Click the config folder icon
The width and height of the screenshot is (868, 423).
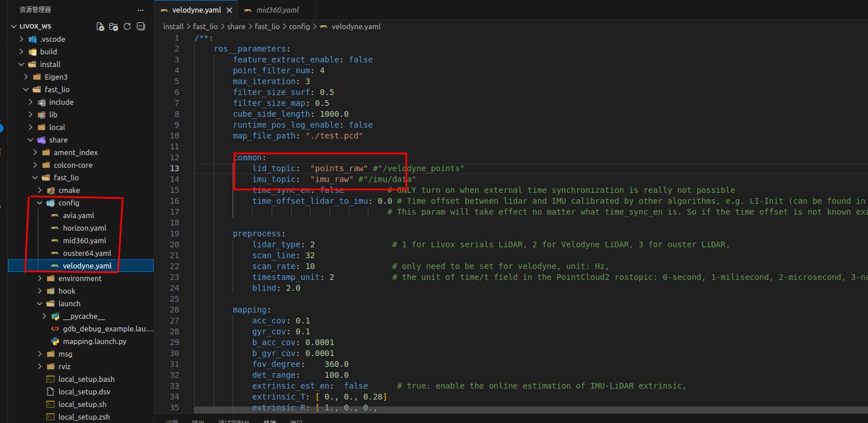click(50, 203)
